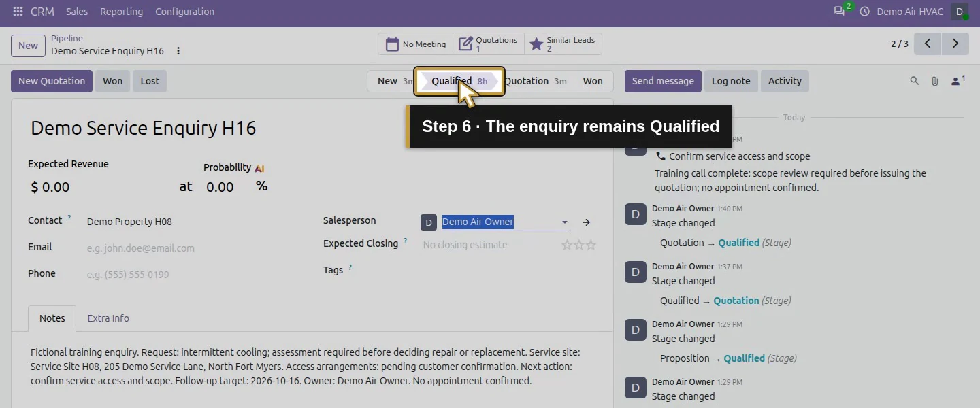This screenshot has height=408, width=980.
Task: View Similar Leads star button
Action: tap(563, 44)
